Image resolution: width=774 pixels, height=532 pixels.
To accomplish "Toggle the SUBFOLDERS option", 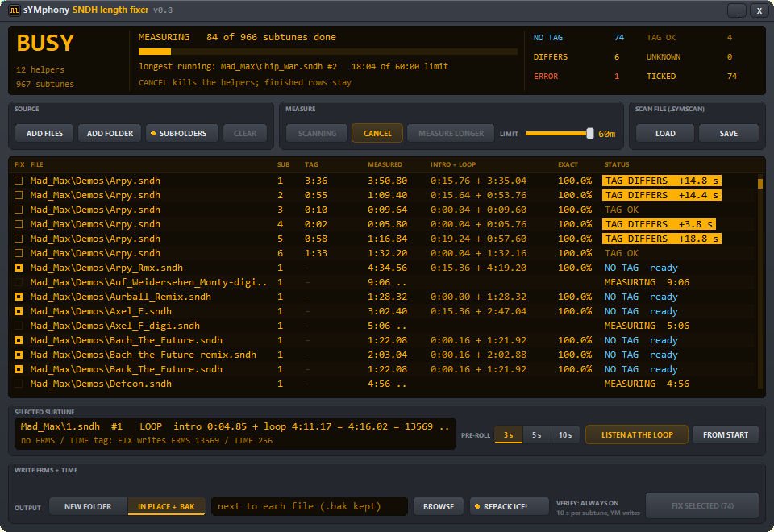I will 181,133.
